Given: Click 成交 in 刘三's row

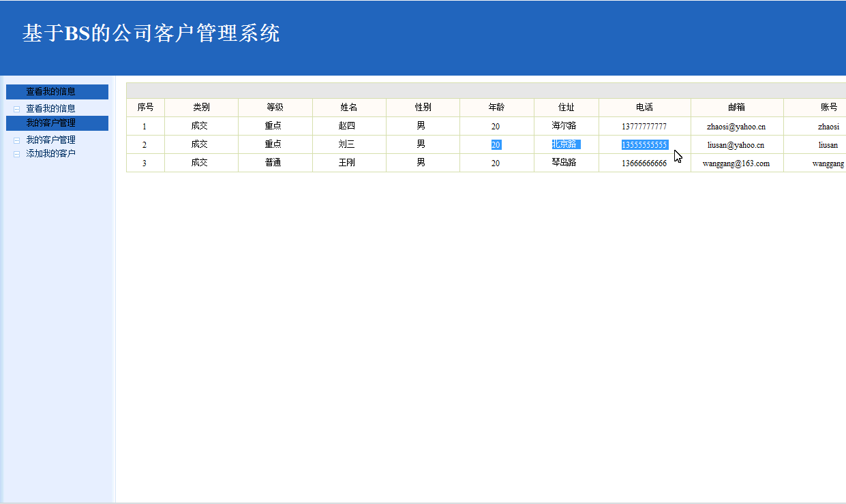Looking at the screenshot, I should tap(200, 144).
